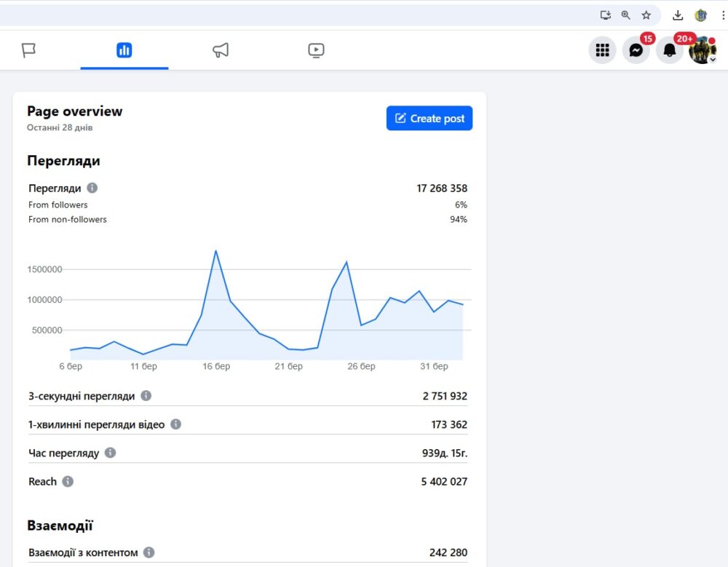Expand the profile avatar account menu
The image size is (728, 567).
pyautogui.click(x=703, y=51)
